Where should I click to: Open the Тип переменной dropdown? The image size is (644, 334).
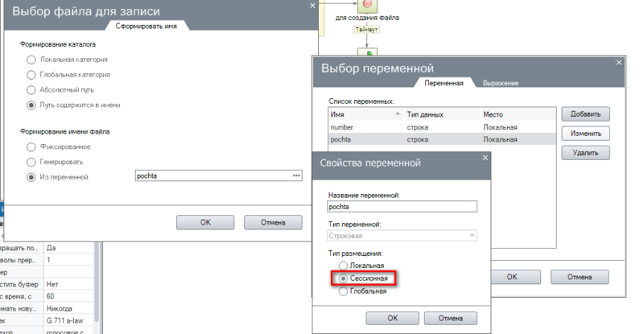(402, 235)
